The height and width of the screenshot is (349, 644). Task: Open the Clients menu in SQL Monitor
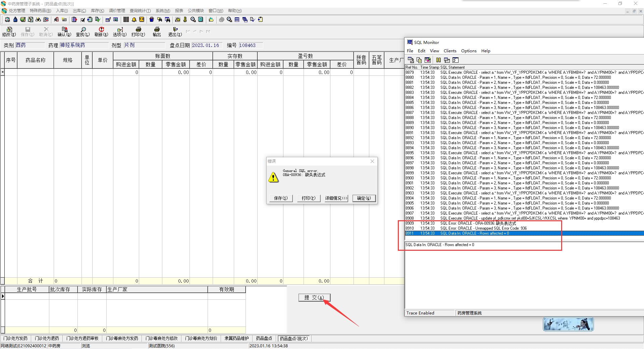[450, 51]
